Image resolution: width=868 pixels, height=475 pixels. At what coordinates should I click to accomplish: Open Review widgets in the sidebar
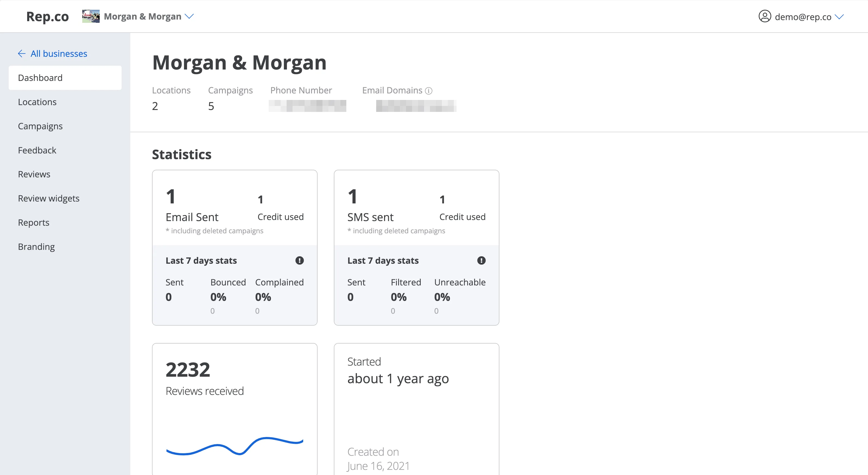[65, 199]
